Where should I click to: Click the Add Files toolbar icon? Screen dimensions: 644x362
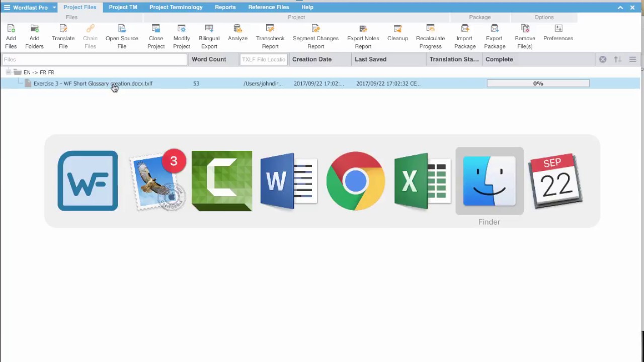pyautogui.click(x=11, y=29)
